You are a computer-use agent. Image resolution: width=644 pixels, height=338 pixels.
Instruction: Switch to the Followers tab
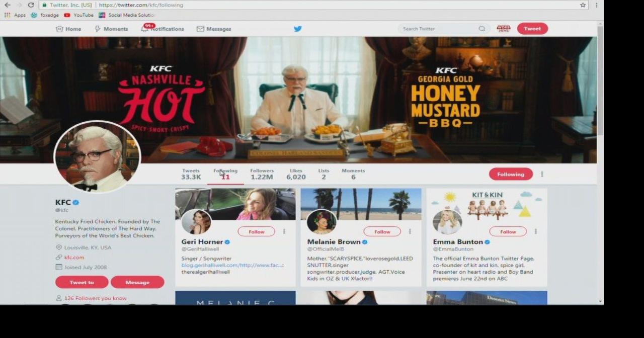262,174
